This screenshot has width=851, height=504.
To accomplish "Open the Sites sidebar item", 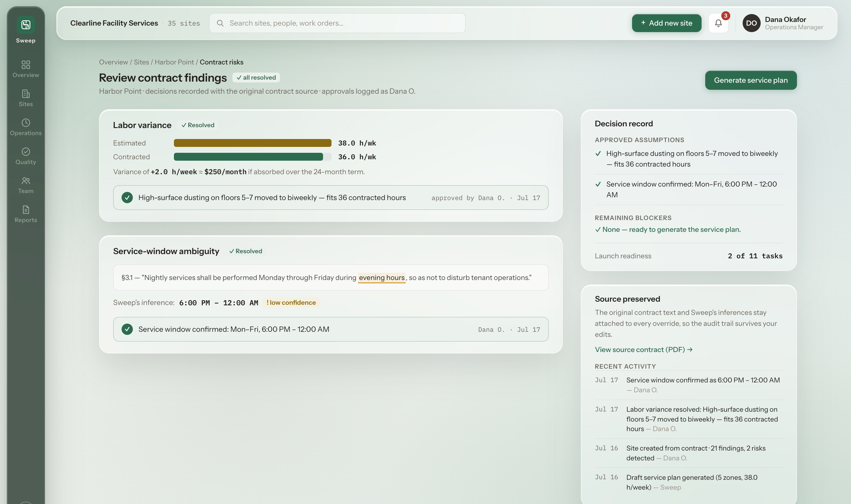I will pyautogui.click(x=26, y=98).
